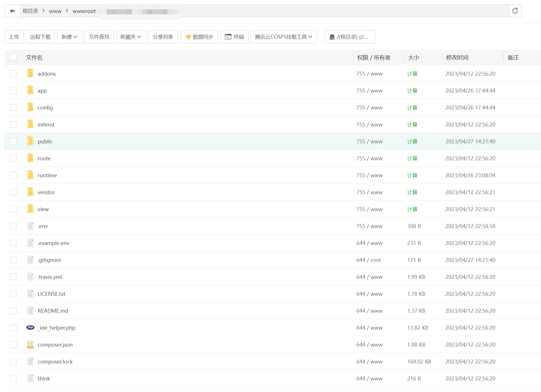
Task: Toggle the select-all checkbox in header
Action: tap(13, 57)
